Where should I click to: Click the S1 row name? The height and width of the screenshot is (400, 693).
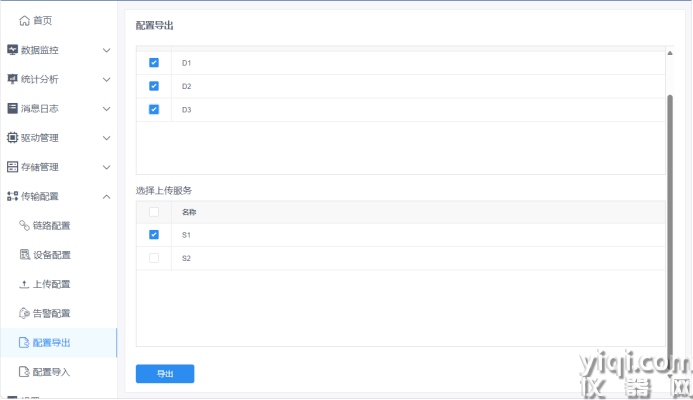(x=186, y=235)
